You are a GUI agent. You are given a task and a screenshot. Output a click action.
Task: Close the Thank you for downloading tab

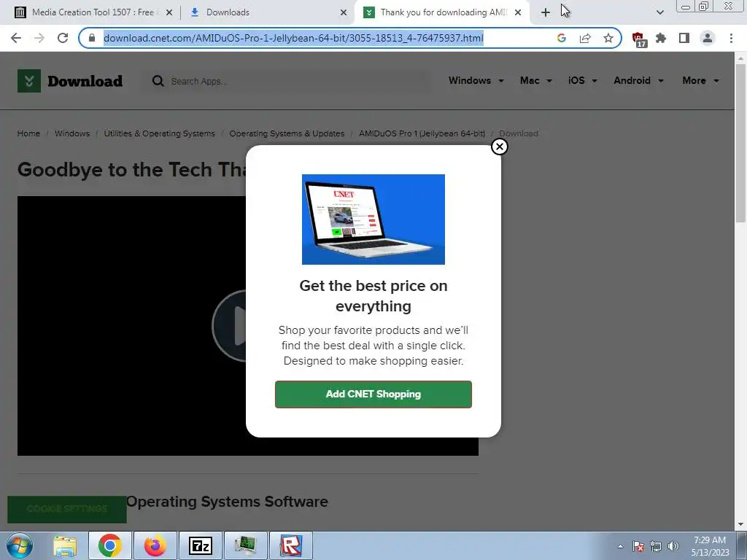518,13
